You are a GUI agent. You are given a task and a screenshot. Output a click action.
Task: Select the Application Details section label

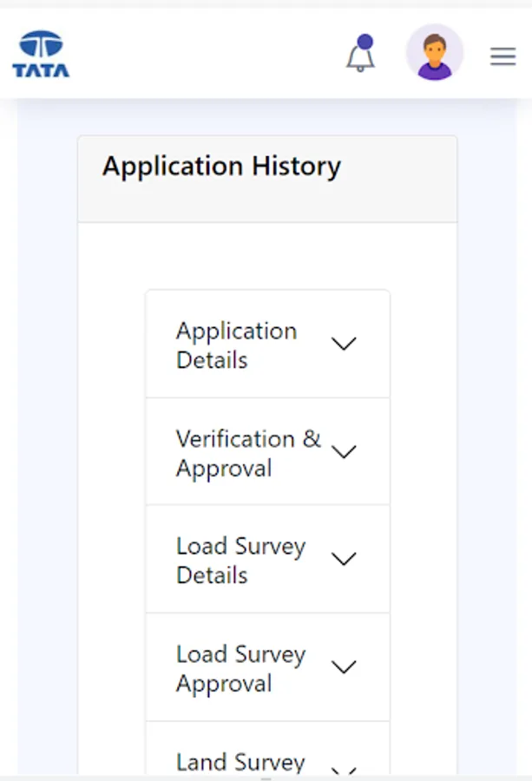coord(236,345)
